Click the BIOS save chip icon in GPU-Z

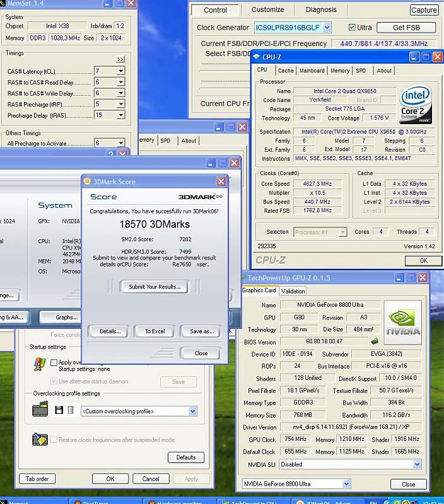375,341
